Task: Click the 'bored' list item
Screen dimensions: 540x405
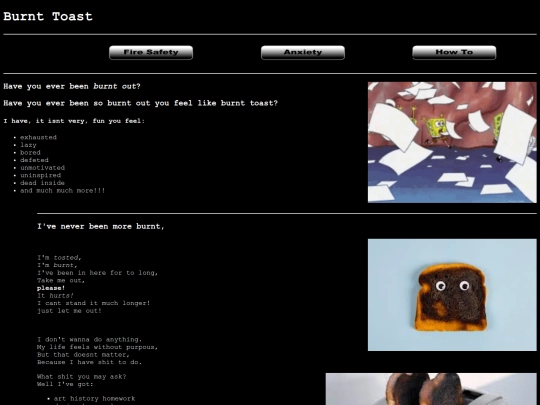Action: click(x=30, y=153)
